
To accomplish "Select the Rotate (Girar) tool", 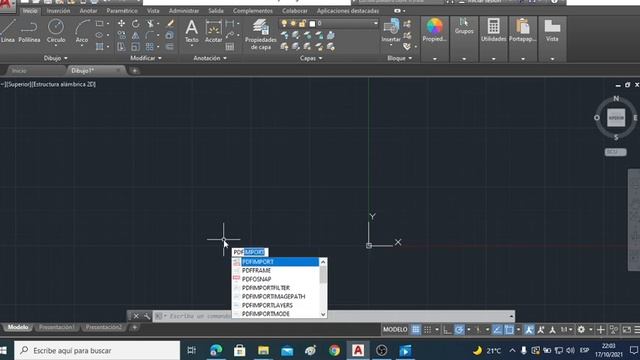I will 136,24.
